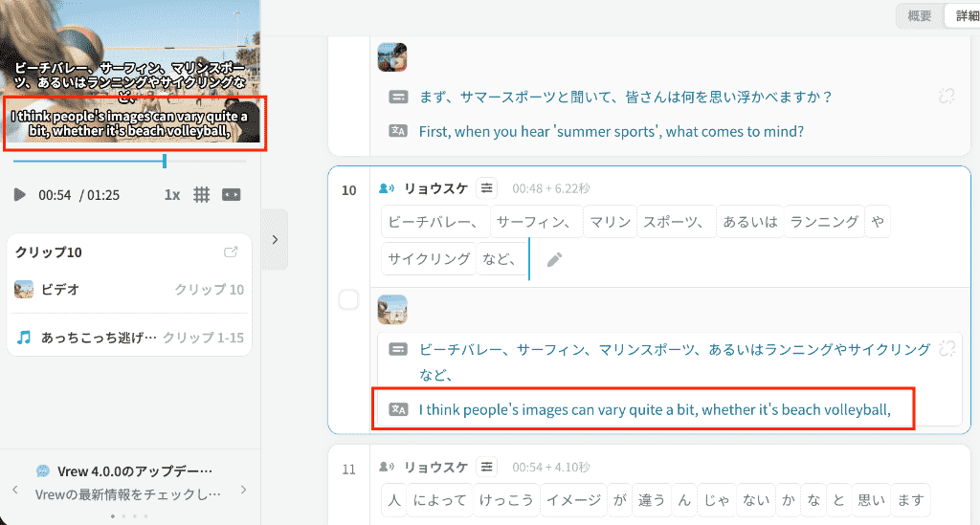The height and width of the screenshot is (525, 980).
Task: Check the clip 10 selection checkbox
Action: (348, 299)
